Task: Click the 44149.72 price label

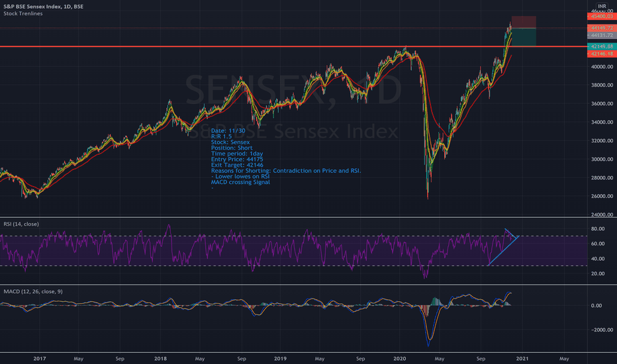Action: 602,28
